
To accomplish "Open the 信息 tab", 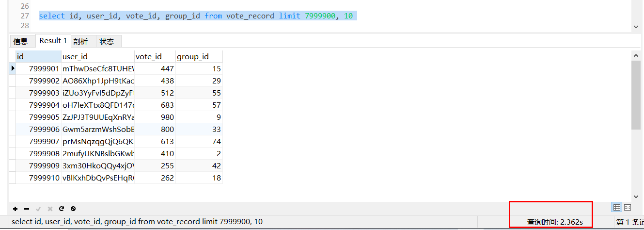I will pyautogui.click(x=20, y=41).
